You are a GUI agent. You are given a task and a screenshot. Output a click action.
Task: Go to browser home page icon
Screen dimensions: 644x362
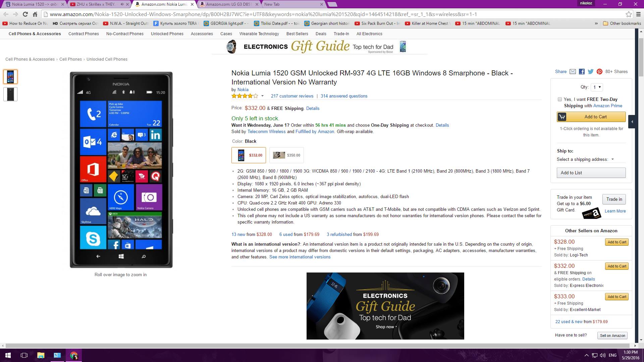35,14
